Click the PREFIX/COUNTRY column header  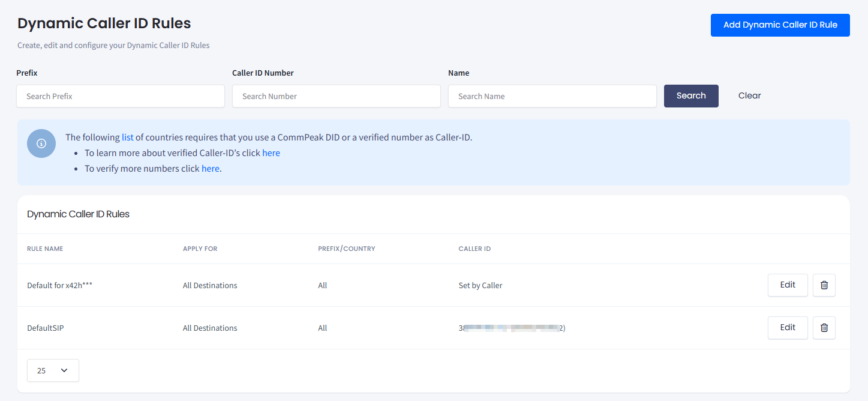tap(347, 249)
